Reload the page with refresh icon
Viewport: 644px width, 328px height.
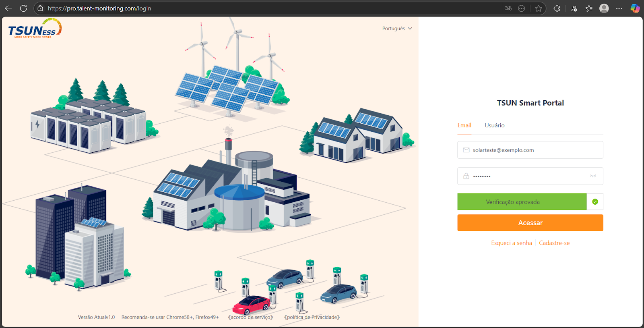point(23,8)
